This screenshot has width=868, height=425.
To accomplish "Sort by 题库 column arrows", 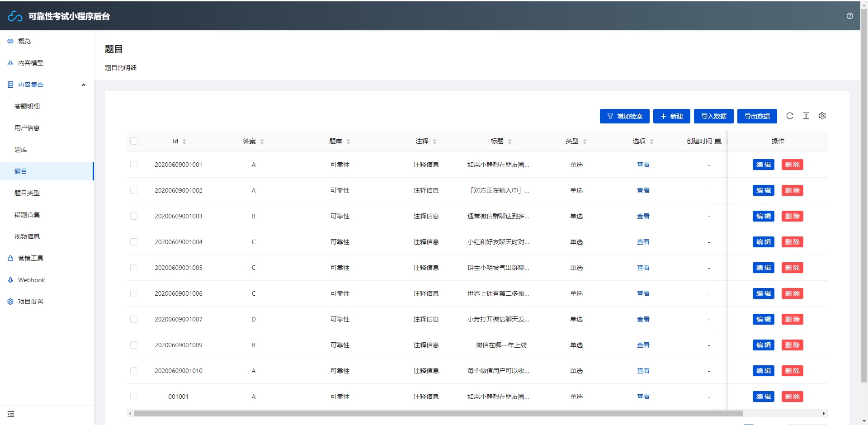I will tap(349, 142).
